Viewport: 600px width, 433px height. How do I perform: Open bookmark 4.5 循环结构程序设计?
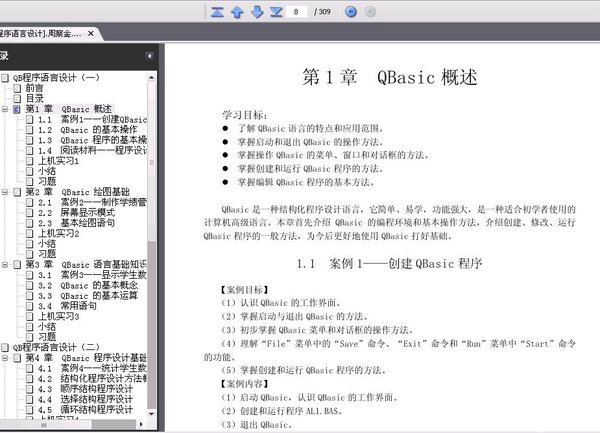(85, 410)
